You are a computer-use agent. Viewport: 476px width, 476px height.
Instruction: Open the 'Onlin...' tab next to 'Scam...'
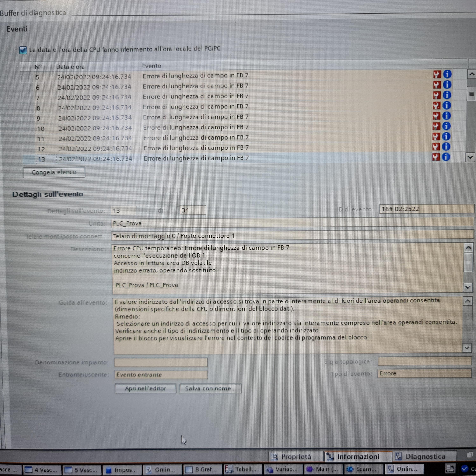(404, 469)
